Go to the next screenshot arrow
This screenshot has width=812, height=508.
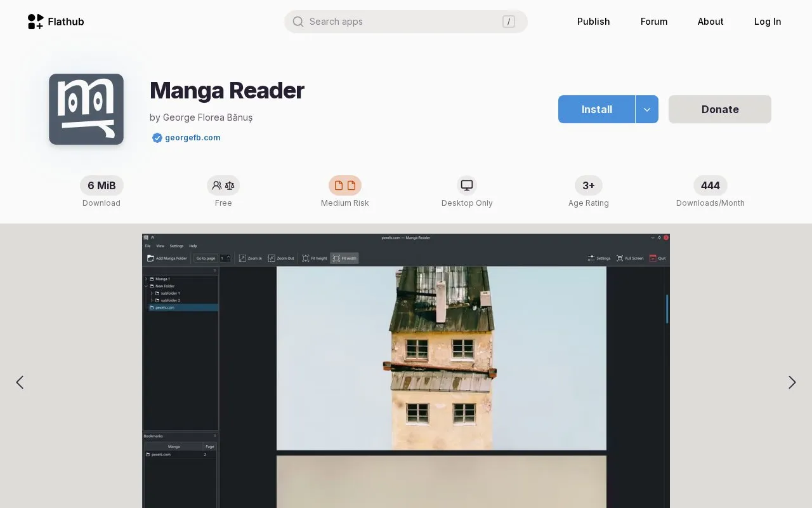click(792, 382)
